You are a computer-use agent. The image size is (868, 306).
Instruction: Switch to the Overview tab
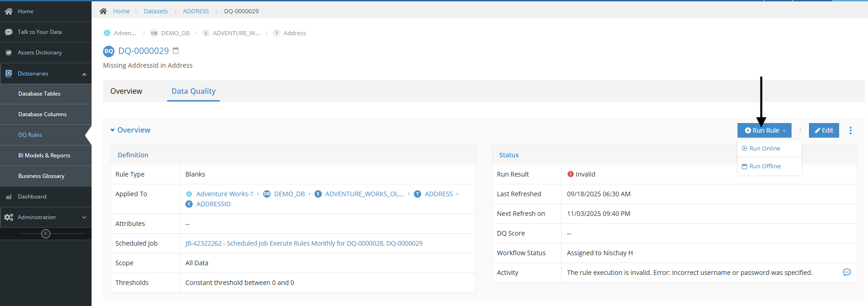point(126,91)
